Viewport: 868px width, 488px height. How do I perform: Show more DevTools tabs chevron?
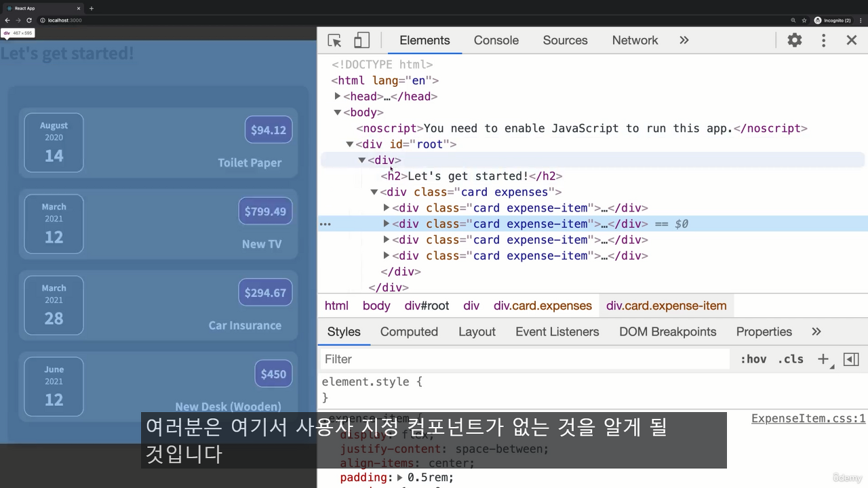684,40
